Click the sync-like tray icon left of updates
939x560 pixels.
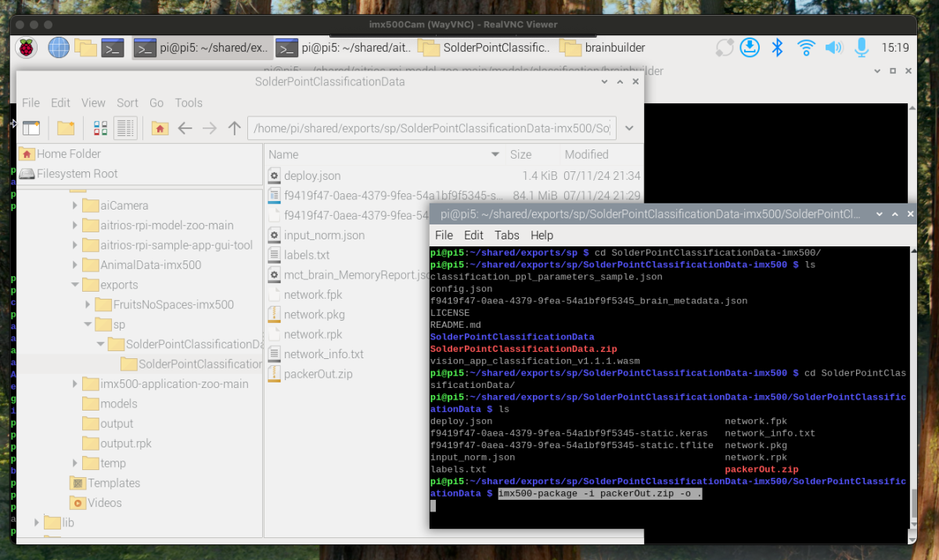725,48
